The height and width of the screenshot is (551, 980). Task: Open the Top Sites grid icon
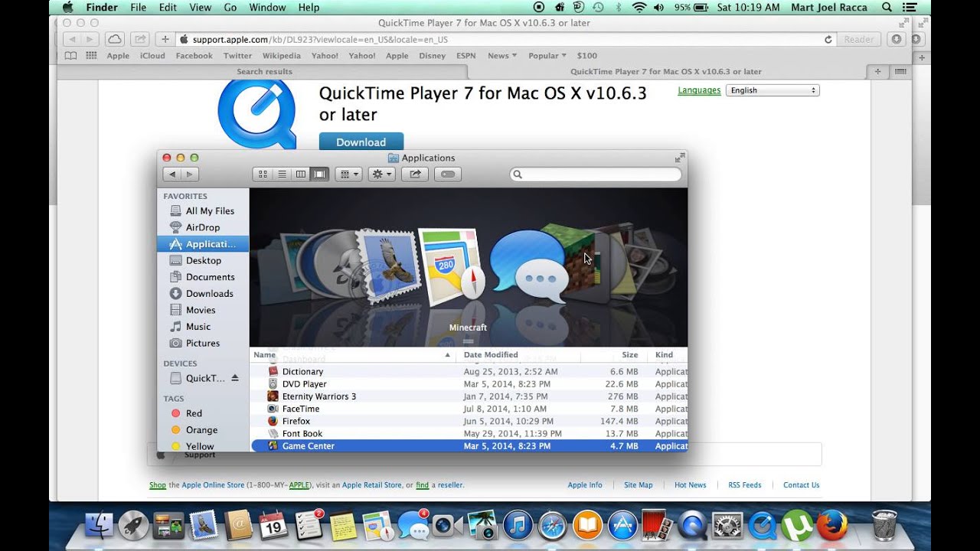(x=91, y=56)
